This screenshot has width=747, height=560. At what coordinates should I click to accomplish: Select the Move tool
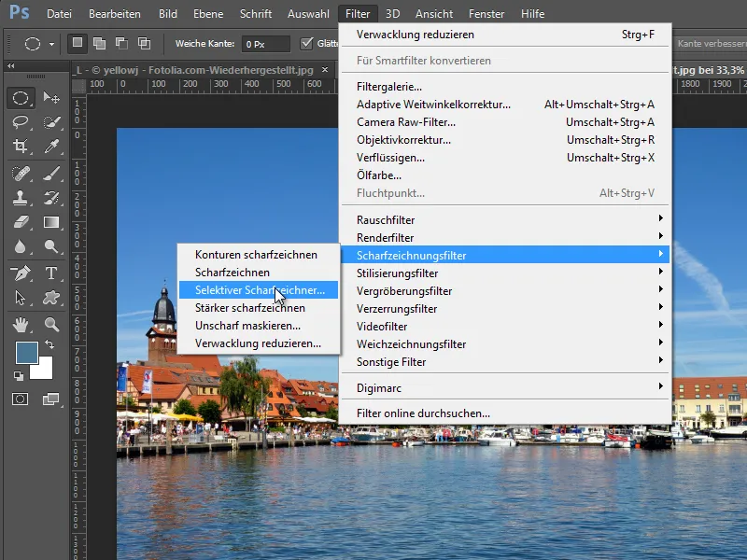click(51, 98)
